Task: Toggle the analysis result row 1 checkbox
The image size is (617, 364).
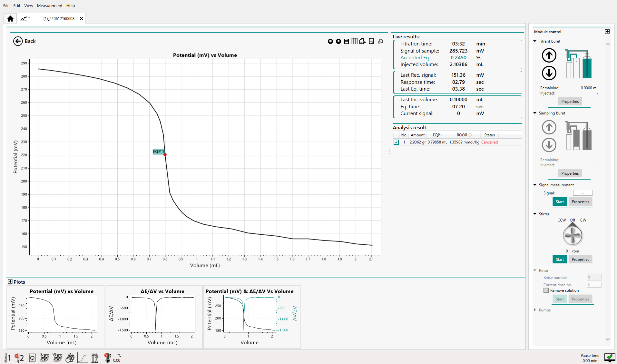Action: pyautogui.click(x=396, y=142)
